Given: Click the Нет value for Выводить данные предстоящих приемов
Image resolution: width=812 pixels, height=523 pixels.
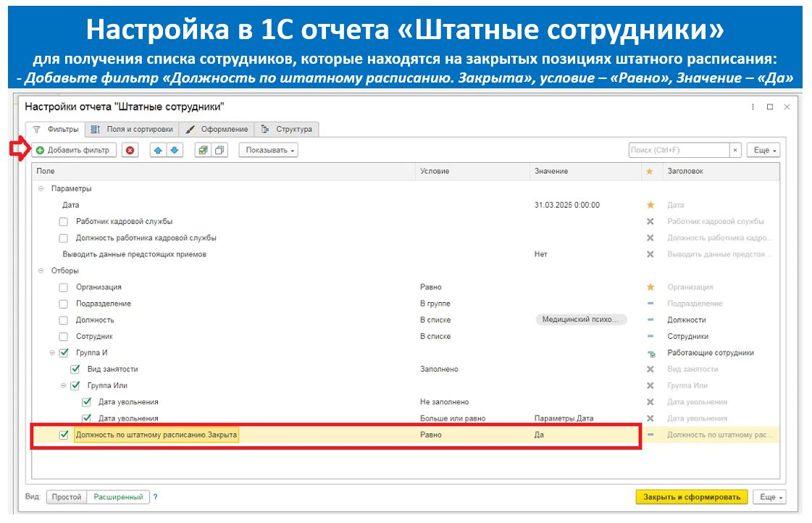Looking at the screenshot, I should click(540, 254).
